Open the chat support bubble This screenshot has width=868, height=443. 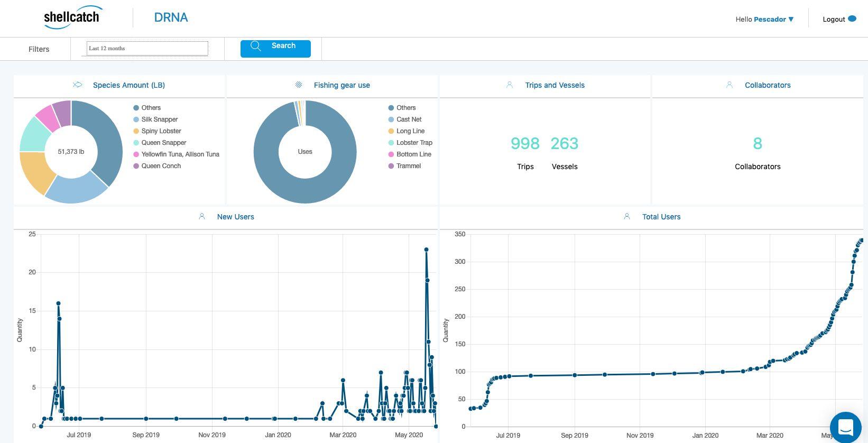coord(846,427)
